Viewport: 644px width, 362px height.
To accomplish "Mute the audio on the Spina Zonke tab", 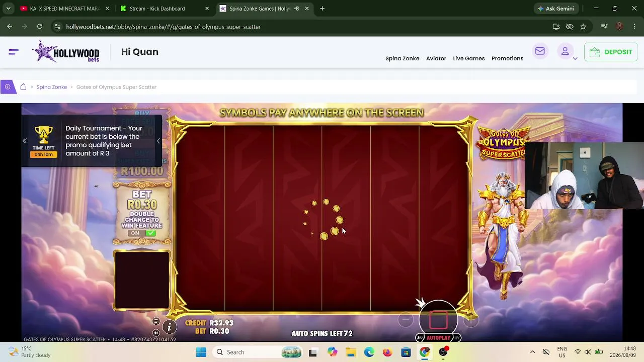I will [x=296, y=9].
